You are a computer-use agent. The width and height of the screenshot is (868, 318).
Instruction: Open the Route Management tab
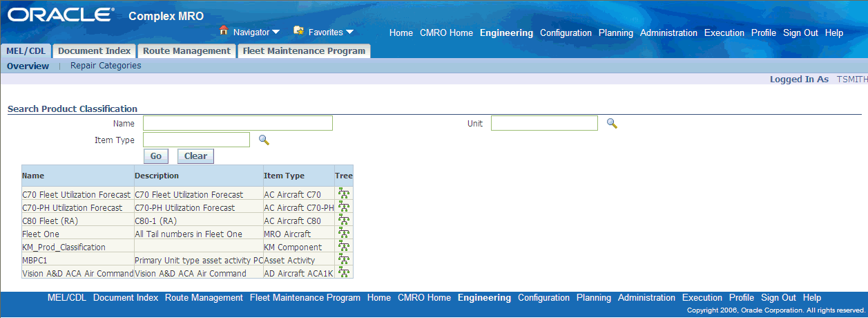(x=186, y=50)
